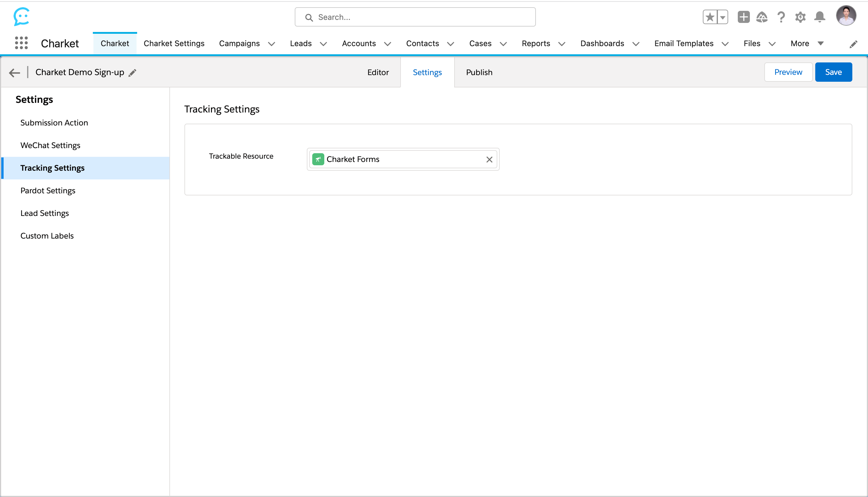Click the Charket Forms resource field
This screenshot has width=868, height=497.
[403, 160]
